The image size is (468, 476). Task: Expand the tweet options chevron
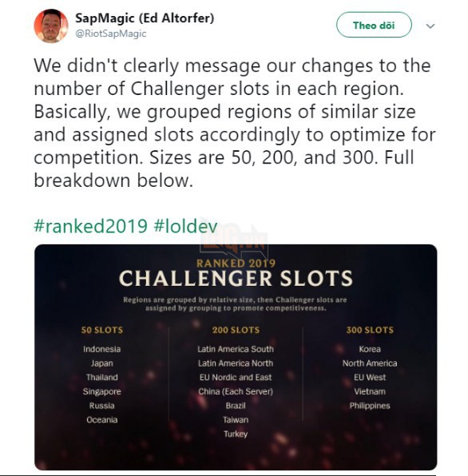tap(430, 26)
